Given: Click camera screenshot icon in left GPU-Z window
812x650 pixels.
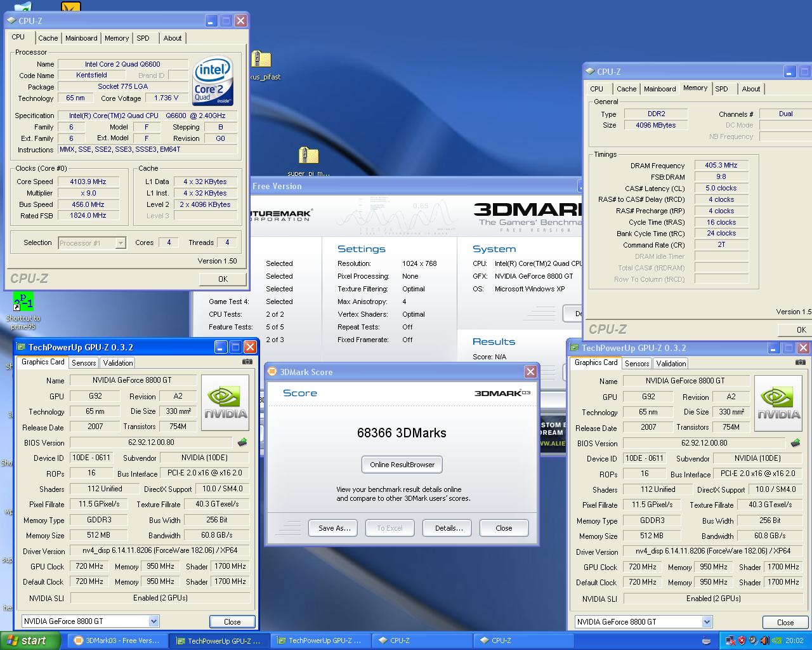Looking at the screenshot, I should point(247,362).
